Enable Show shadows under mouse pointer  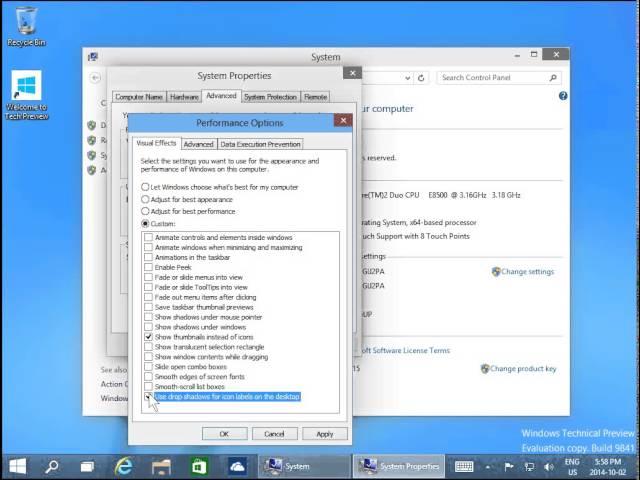[149, 317]
